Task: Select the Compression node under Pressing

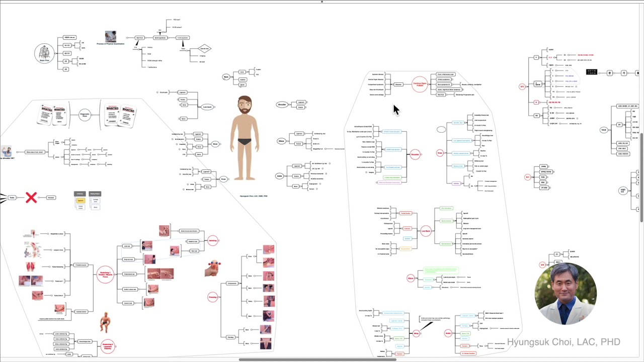Action: [231, 284]
